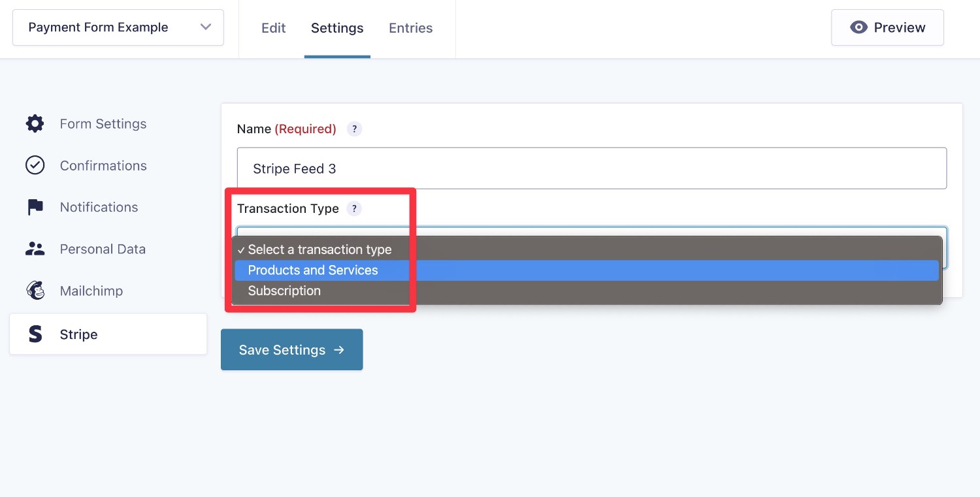Click the Settings tab
This screenshot has height=497, width=980.
337,28
